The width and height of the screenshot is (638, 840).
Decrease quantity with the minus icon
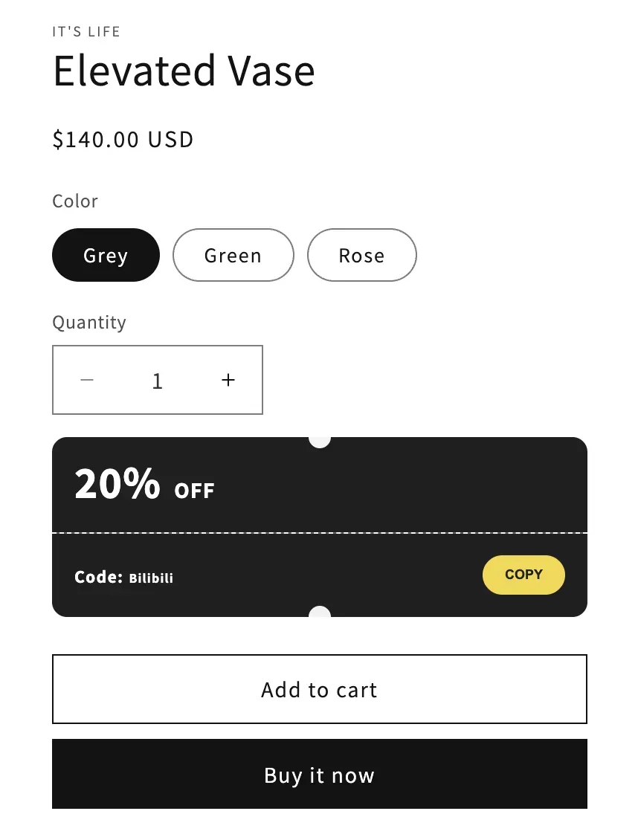click(x=87, y=380)
